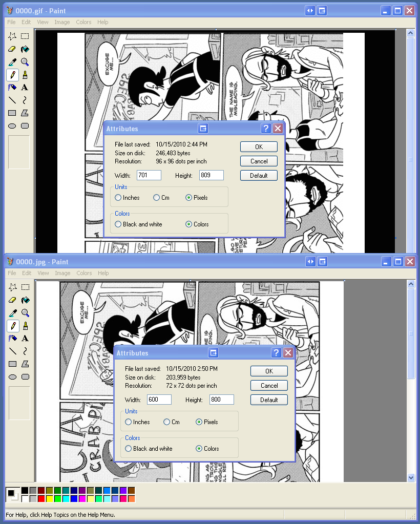The image size is (420, 524).
Task: Choose Ellipse tool in 0000.gif window
Action: coord(12,126)
